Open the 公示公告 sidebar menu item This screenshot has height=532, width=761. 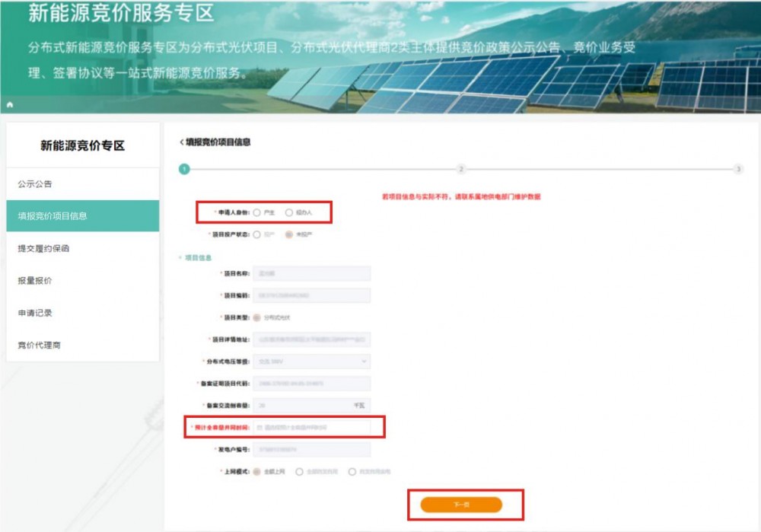pyautogui.click(x=82, y=184)
